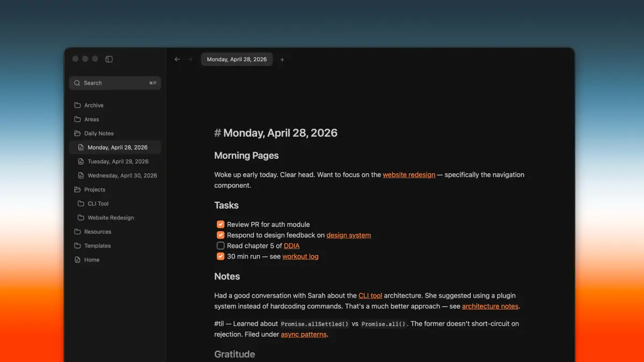Viewport: 644px width, 362px height.
Task: Expand the CLI Tool folder
Action: [115, 203]
